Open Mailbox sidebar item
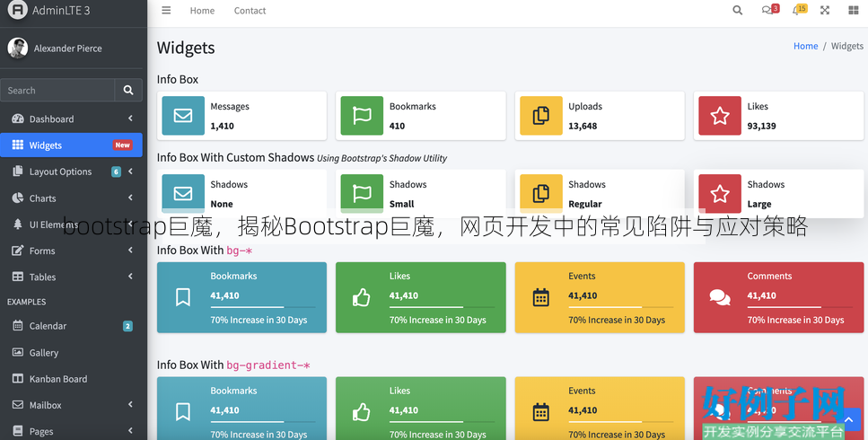 (71, 405)
